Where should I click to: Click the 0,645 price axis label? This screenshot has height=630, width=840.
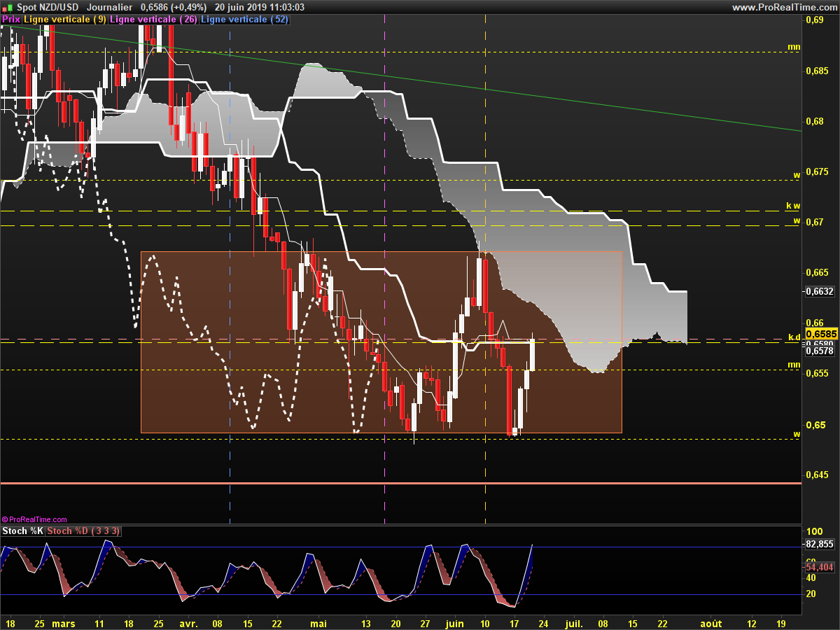[816, 475]
